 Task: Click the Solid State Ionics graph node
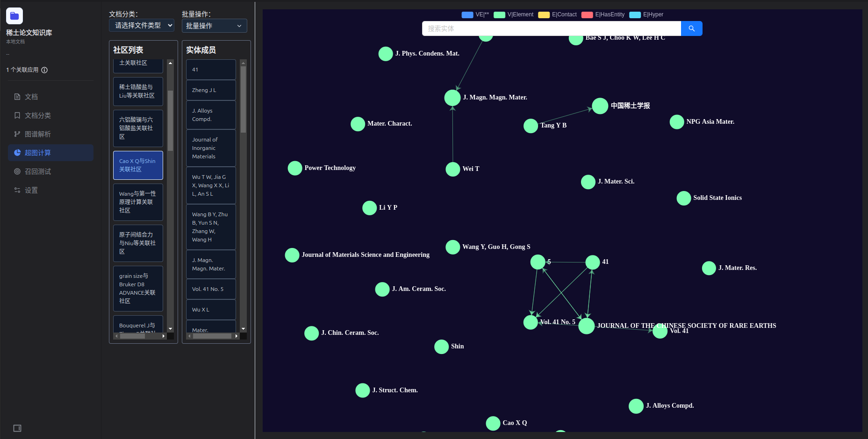click(x=684, y=198)
